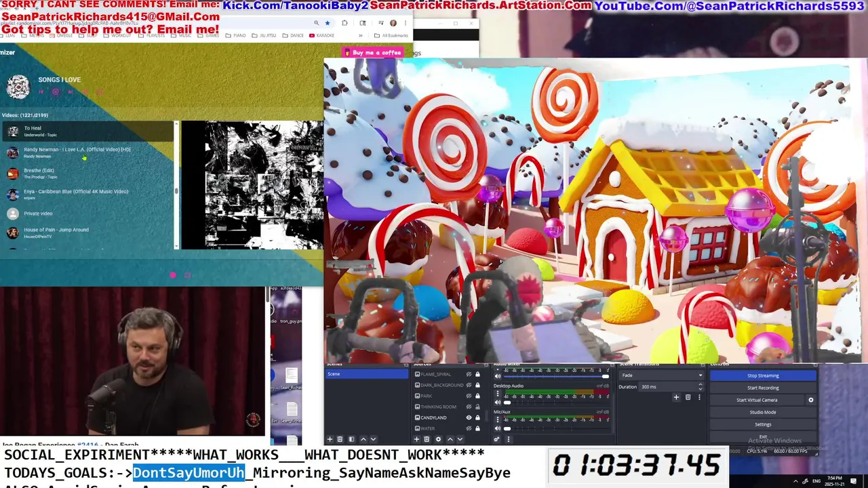The image size is (868, 488).
Task: Toggle visibility of FLAME_SPIRAL source
Action: (469, 374)
